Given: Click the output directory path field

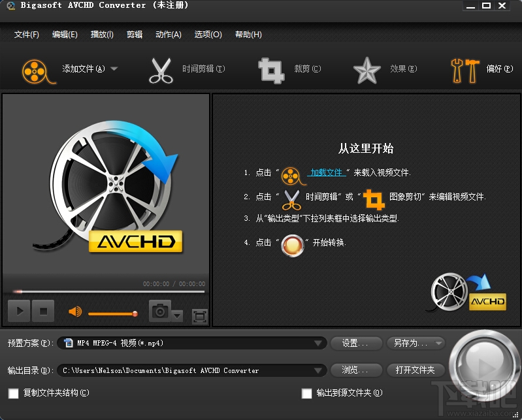Looking at the screenshot, I should click(191, 370).
